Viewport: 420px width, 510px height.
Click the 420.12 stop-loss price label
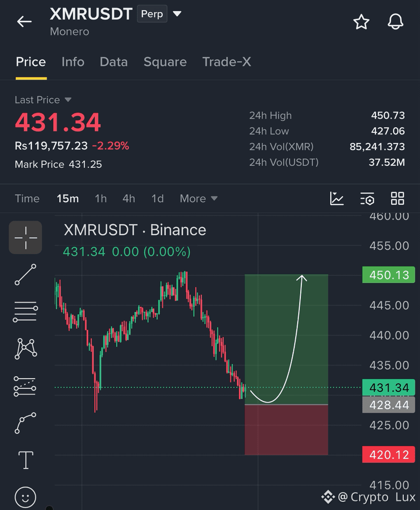(389, 454)
